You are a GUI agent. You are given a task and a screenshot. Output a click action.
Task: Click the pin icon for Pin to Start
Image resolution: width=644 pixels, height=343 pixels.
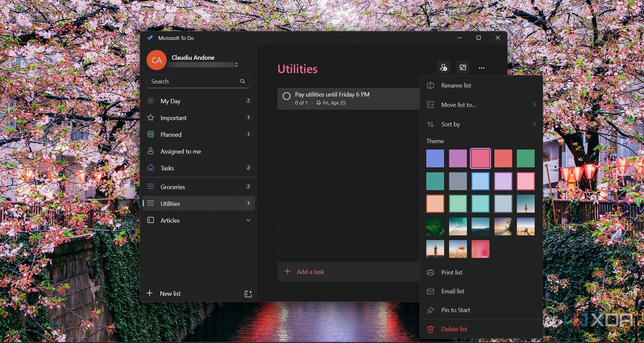point(430,310)
